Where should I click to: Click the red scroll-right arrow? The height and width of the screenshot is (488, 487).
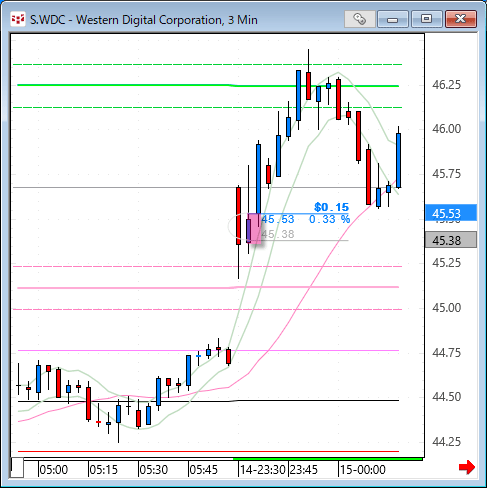467,467
